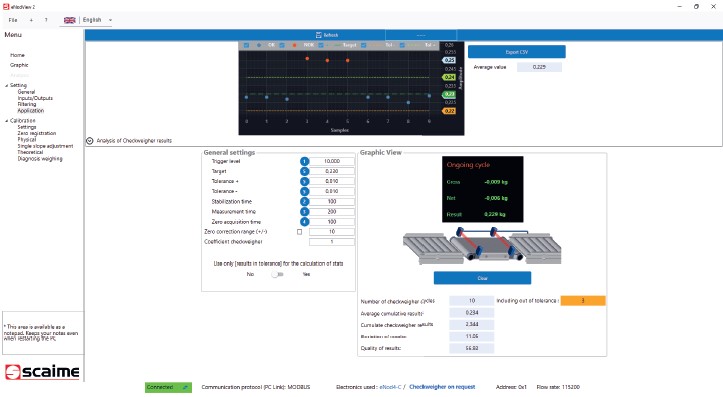Click the Target value field
Image resolution: width=723 pixels, height=397 pixels.
[x=332, y=171]
